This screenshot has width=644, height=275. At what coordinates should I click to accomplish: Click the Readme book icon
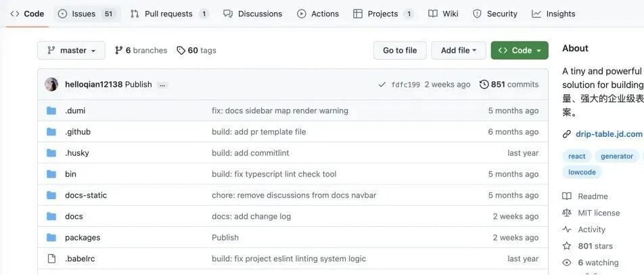(567, 196)
